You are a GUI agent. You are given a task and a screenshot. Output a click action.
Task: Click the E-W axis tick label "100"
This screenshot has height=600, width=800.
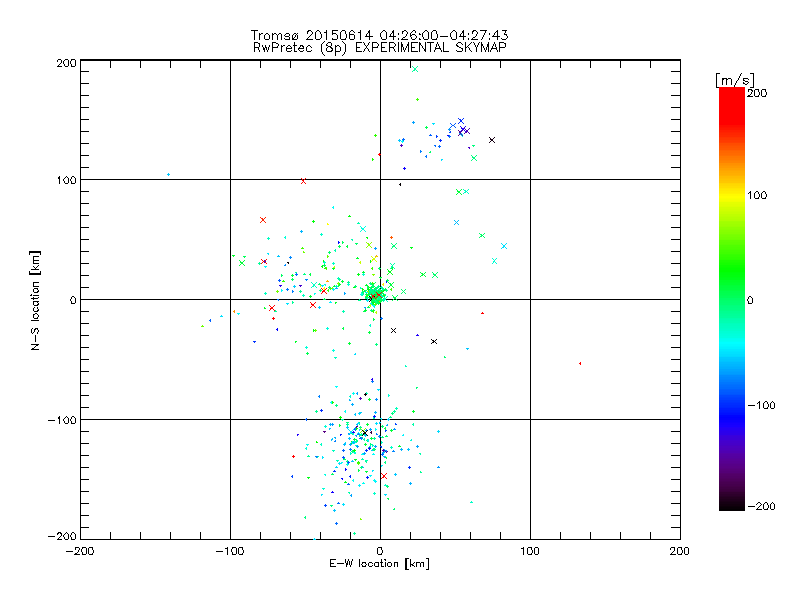530,551
